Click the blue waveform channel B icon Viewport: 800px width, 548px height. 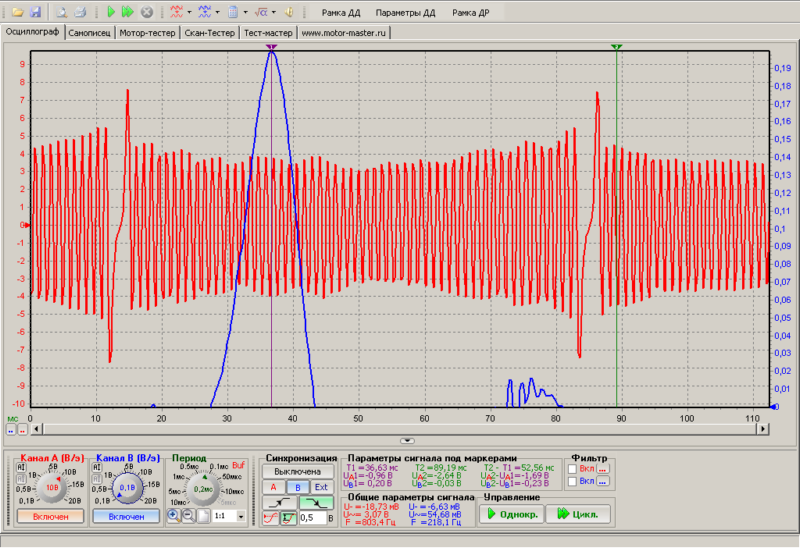205,12
